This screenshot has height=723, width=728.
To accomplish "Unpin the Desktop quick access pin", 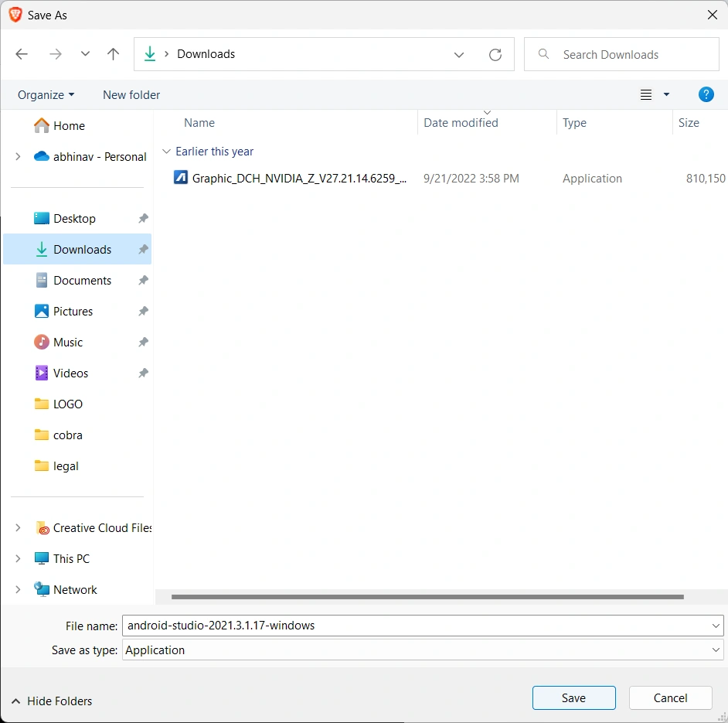I will (x=143, y=219).
